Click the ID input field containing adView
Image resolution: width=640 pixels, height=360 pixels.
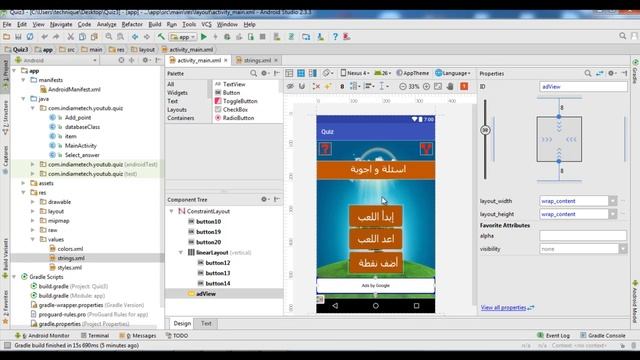[583, 87]
